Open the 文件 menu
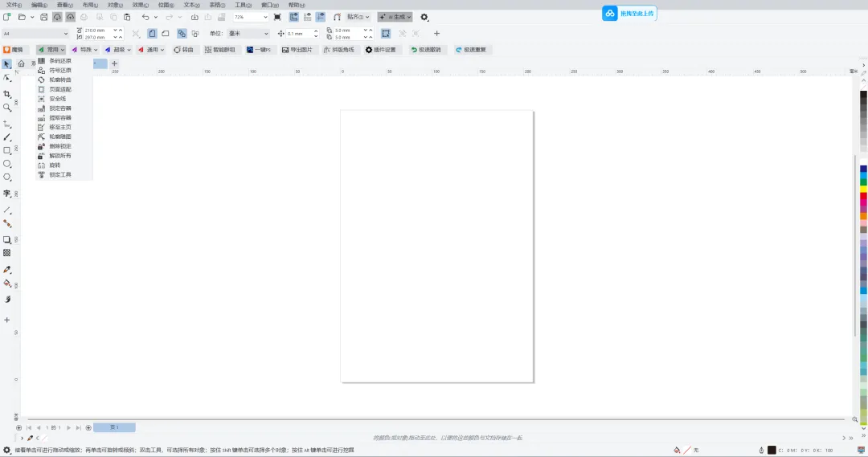This screenshot has height=457, width=868. coord(14,5)
